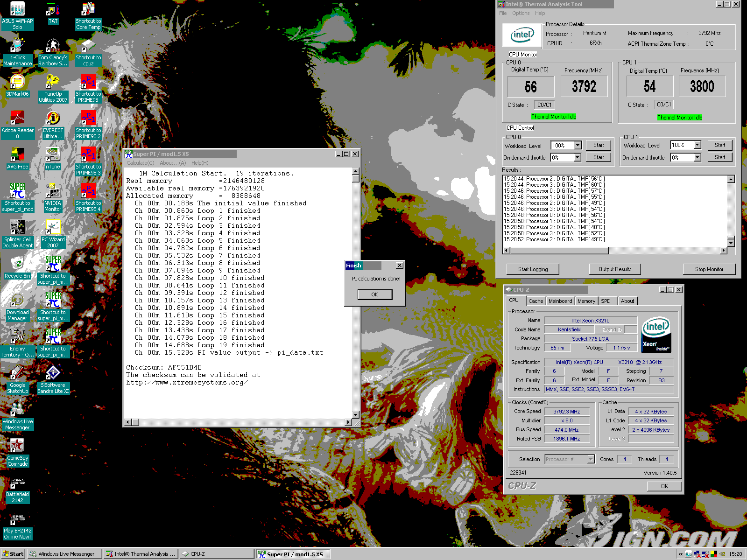Image resolution: width=747 pixels, height=560 pixels.
Task: Open the TAT desktop shortcut
Action: (53, 13)
